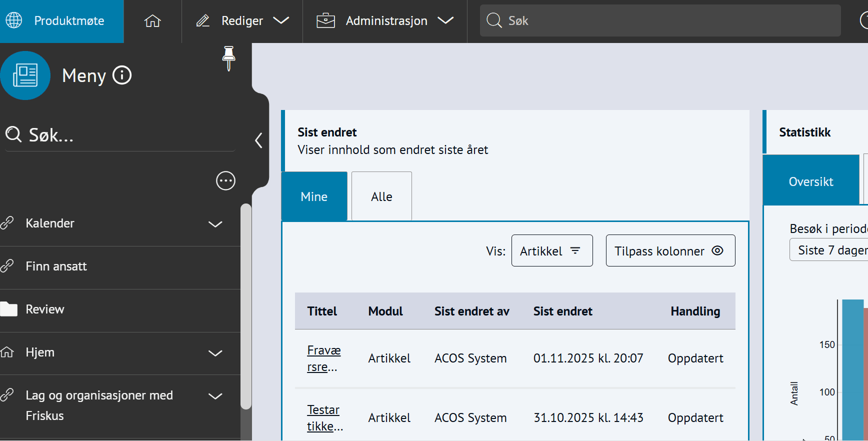This screenshot has width=868, height=441.
Task: Click the sidebar vertical scrollbar
Action: [245, 306]
